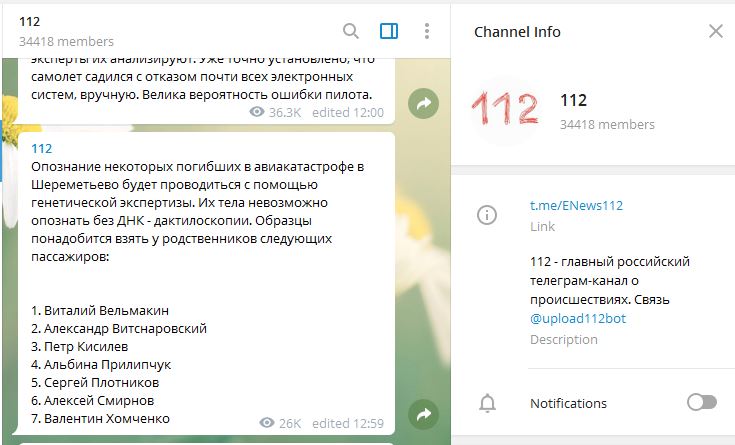The height and width of the screenshot is (445, 735).
Task: Toggle the side info panel icon
Action: tap(389, 31)
